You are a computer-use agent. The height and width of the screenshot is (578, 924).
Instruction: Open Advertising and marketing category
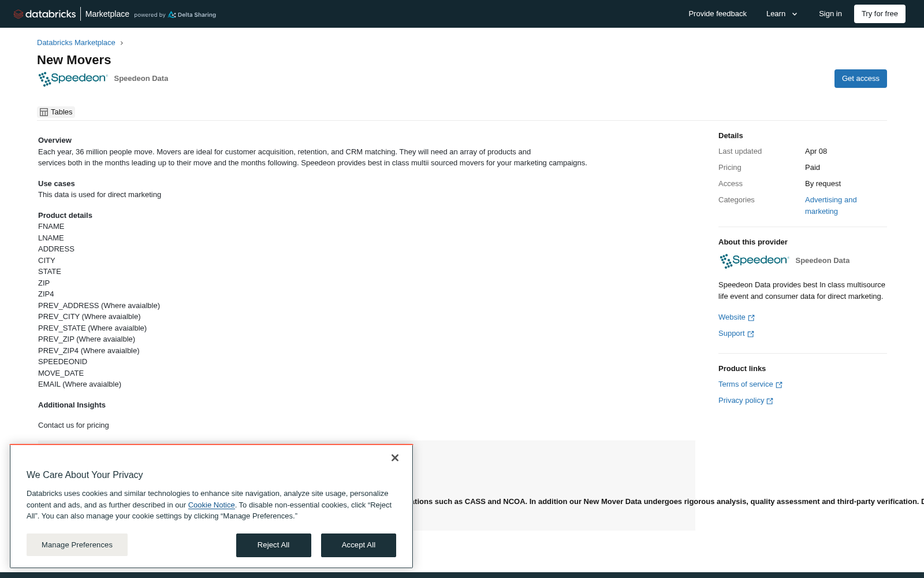point(831,206)
